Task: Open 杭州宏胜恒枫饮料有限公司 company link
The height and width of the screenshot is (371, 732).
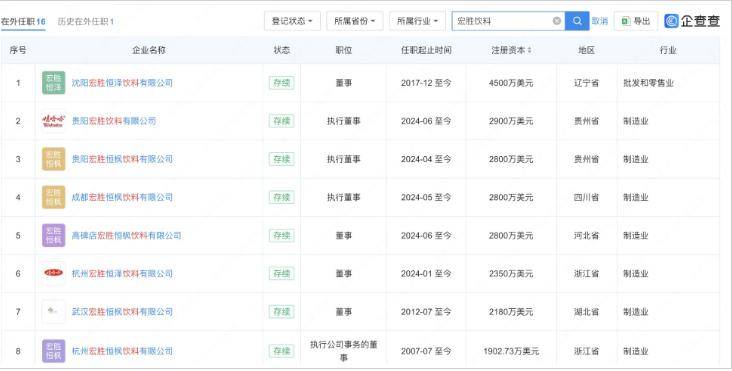Action: (122, 351)
